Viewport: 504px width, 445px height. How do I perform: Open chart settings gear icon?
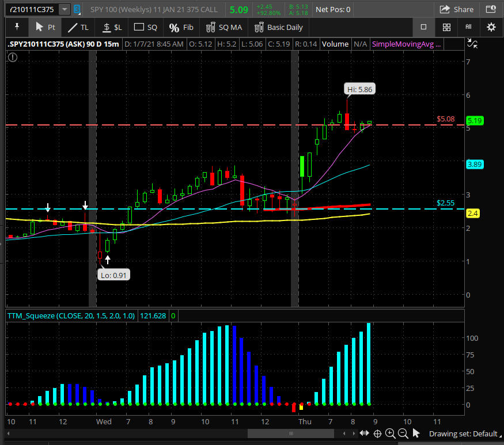[x=491, y=27]
